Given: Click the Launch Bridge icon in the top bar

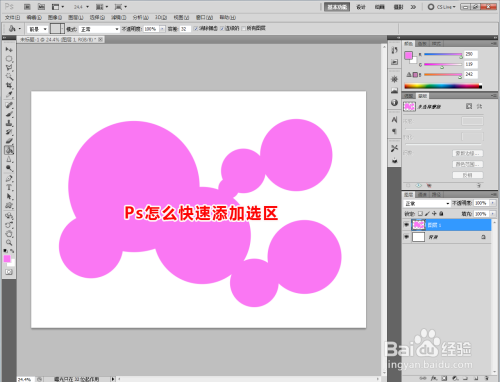Looking at the screenshot, I should [27, 7].
